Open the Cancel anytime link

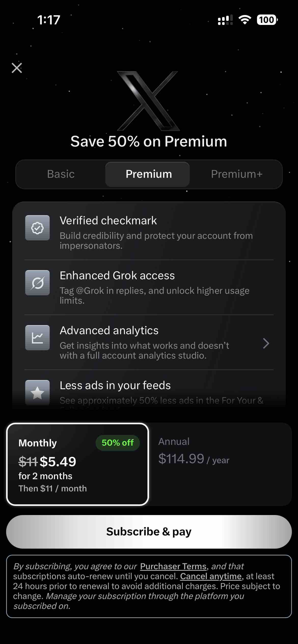tap(211, 576)
